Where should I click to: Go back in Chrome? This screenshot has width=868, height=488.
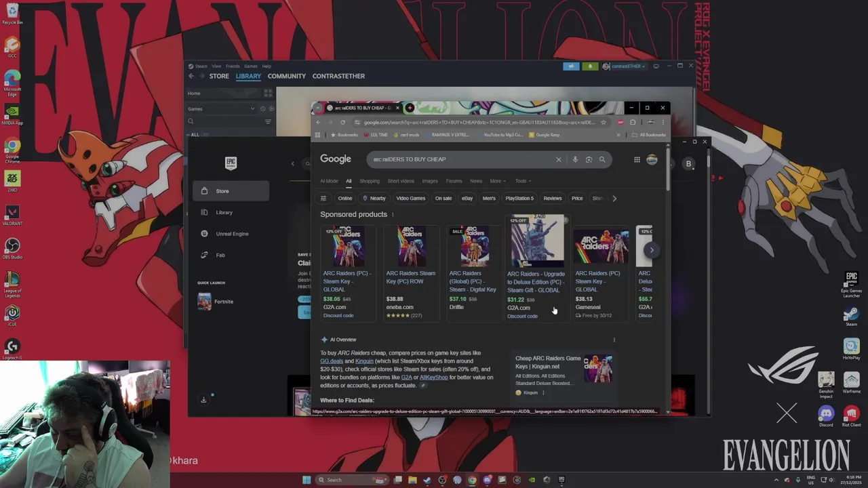(318, 123)
